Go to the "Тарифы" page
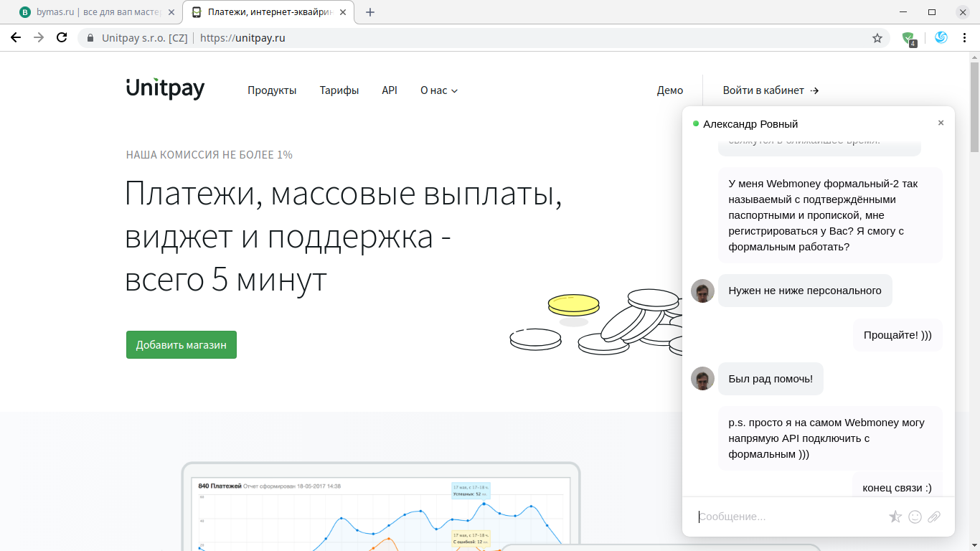The height and width of the screenshot is (551, 980). pyautogui.click(x=339, y=90)
